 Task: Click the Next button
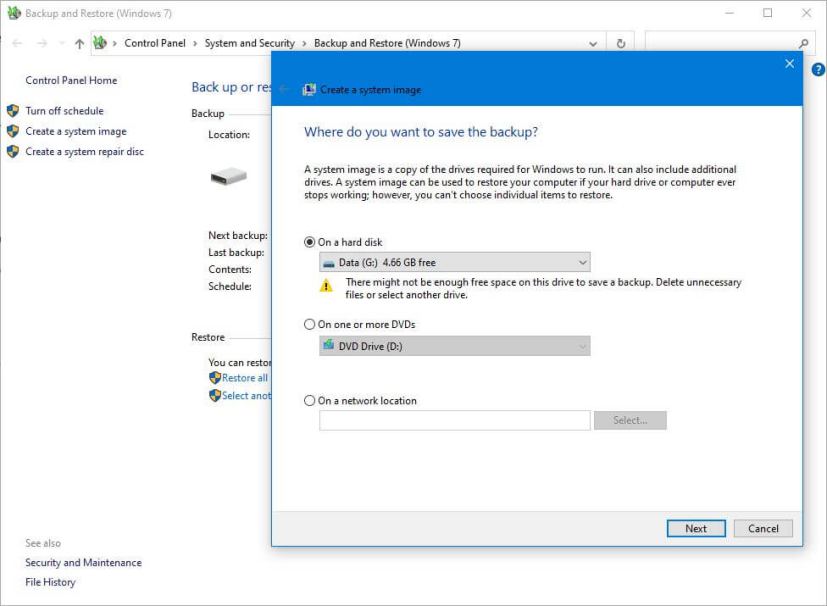(695, 528)
